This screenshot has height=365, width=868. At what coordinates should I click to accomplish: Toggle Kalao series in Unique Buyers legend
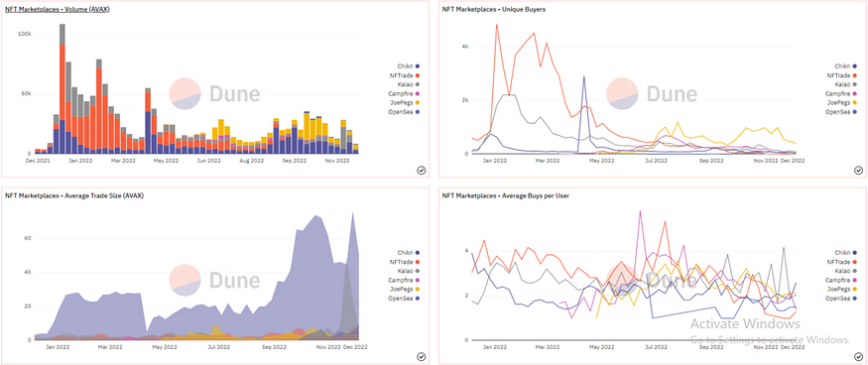845,84
